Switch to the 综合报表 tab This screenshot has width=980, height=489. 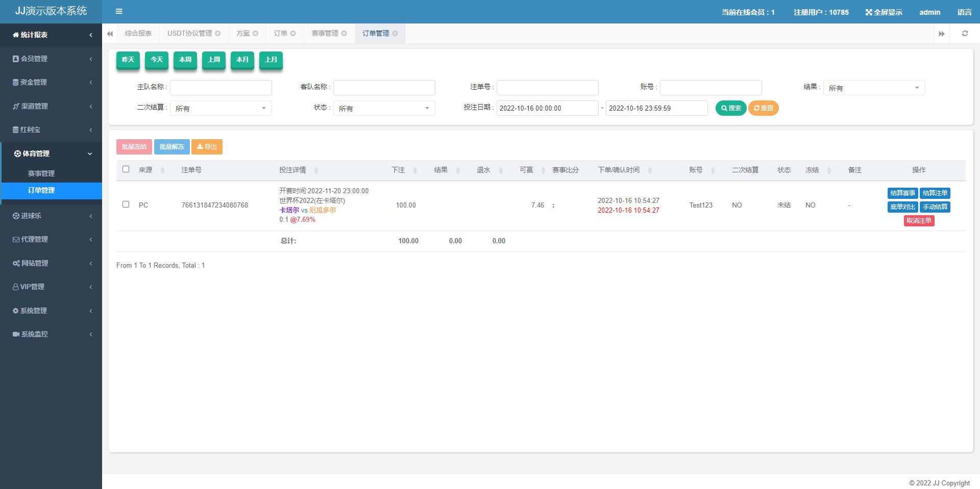[137, 33]
